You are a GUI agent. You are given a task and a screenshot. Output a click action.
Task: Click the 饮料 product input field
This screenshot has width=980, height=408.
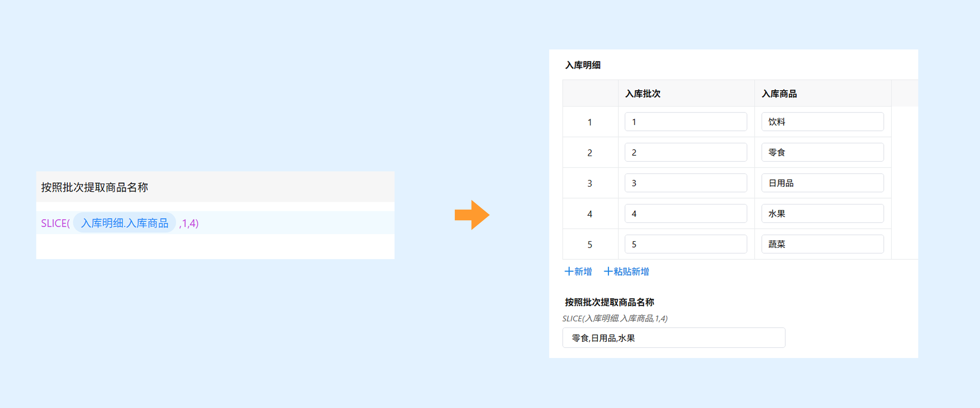tap(822, 122)
